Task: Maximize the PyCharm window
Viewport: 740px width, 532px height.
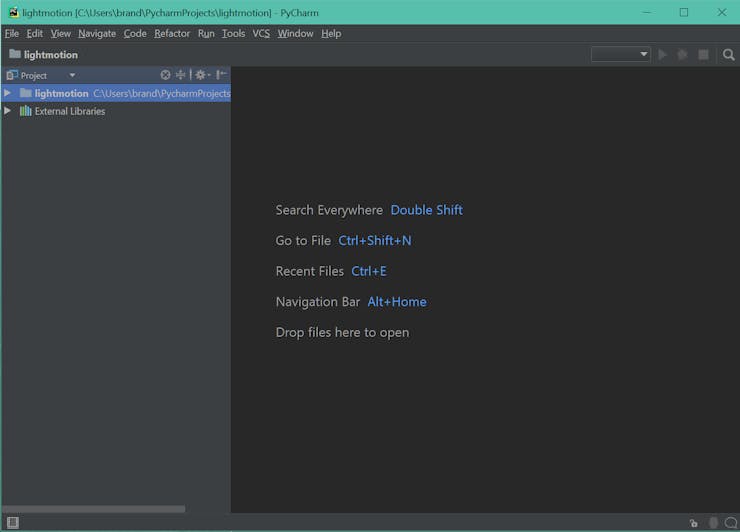Action: click(684, 12)
